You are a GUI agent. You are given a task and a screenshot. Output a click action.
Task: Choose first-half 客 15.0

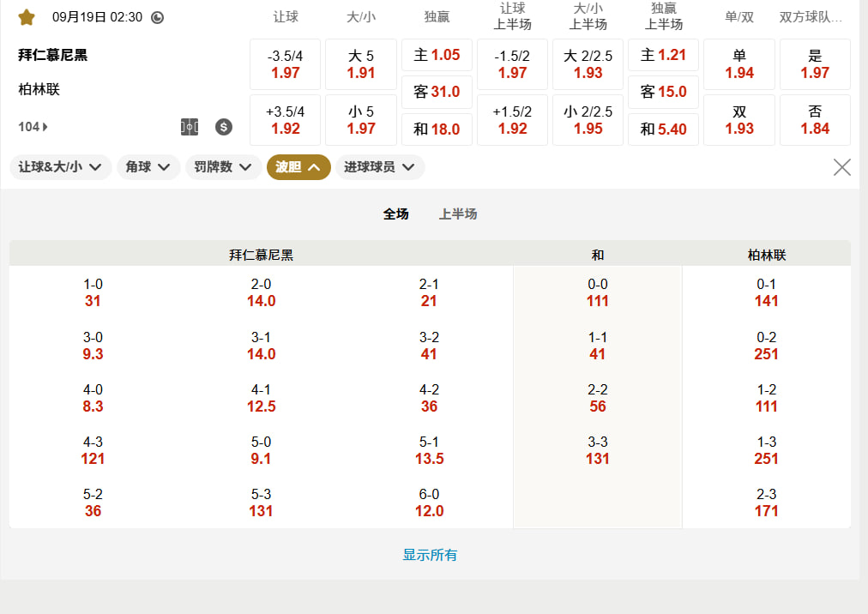[x=663, y=92]
